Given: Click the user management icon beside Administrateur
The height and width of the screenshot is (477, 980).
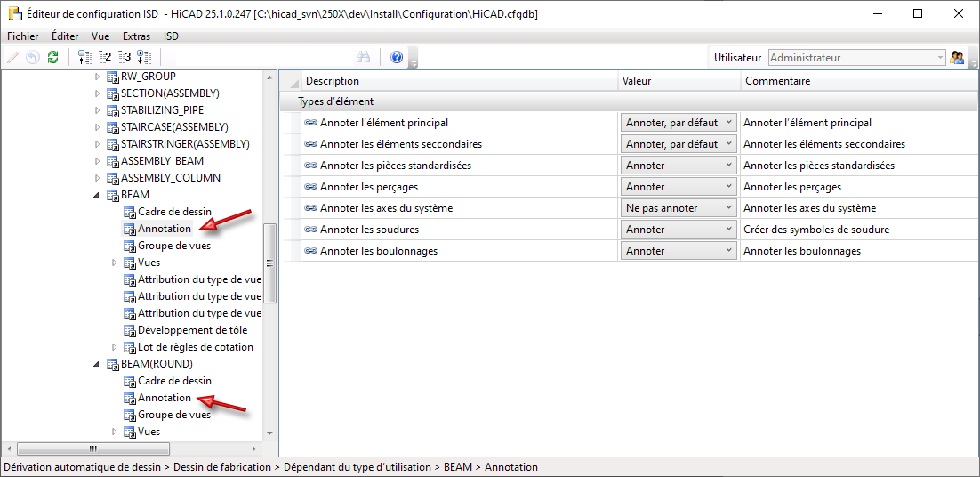Looking at the screenshot, I should (958, 58).
